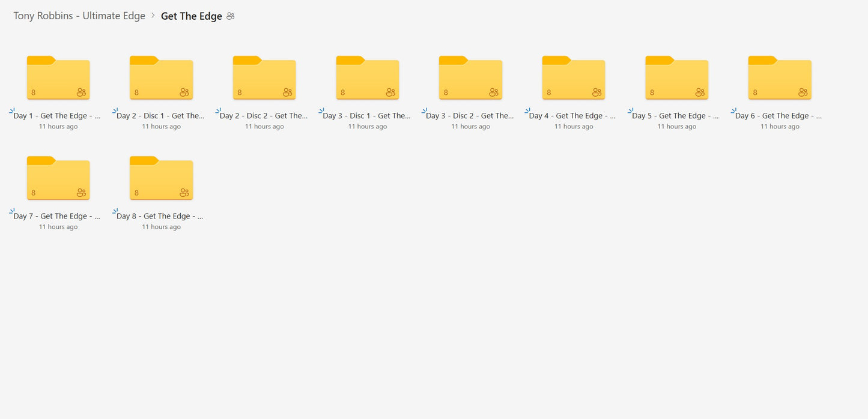
Task: Select the 'Day 4 - Get The Edge - ...' name text
Action: pos(572,116)
